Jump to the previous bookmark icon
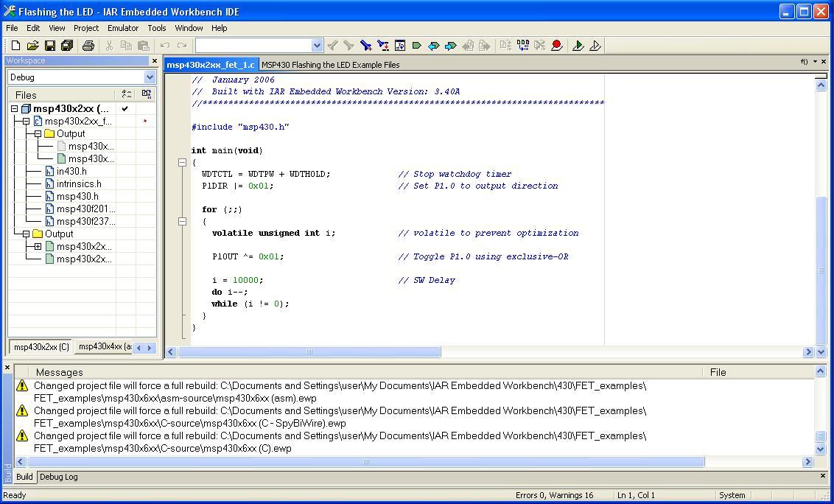This screenshot has width=834, height=504. (434, 46)
